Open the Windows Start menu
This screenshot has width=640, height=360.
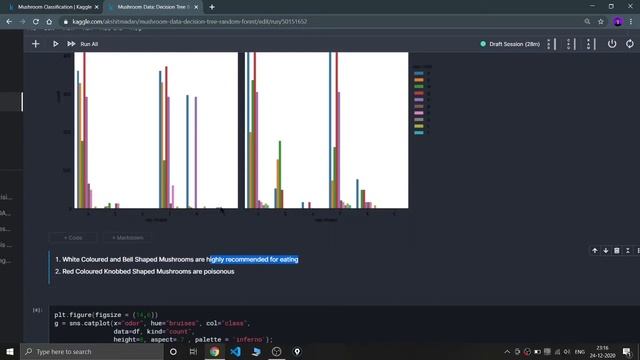(10, 351)
